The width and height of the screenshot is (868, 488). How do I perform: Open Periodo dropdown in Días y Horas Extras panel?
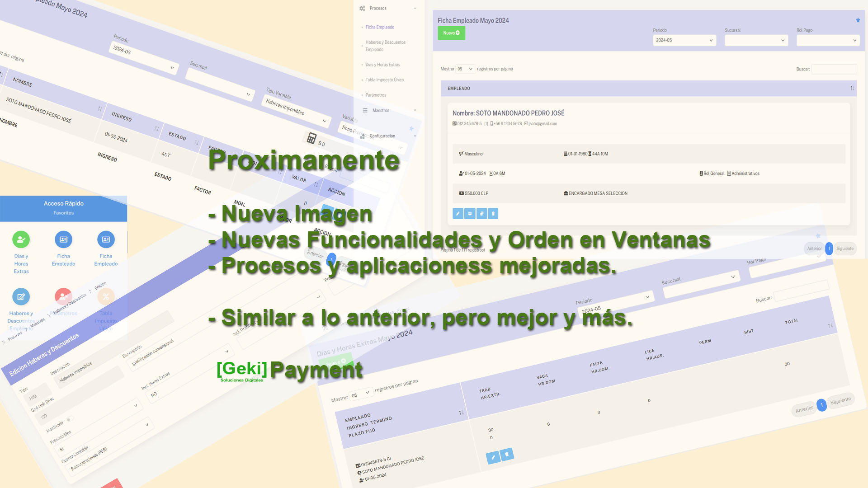616,304
